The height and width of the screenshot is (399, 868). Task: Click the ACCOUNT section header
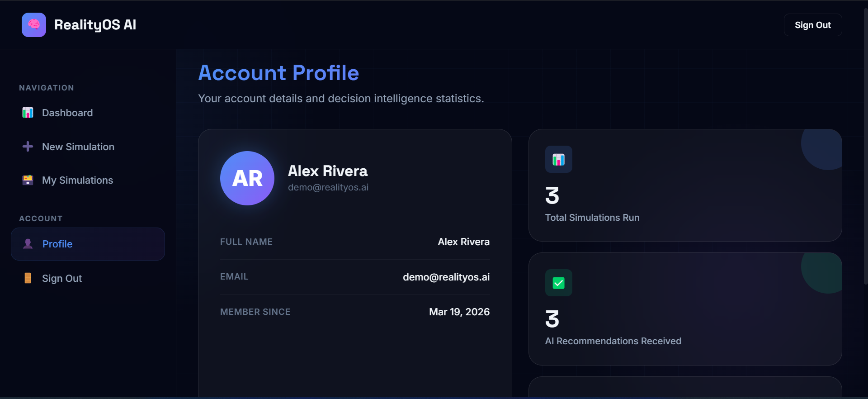41,218
